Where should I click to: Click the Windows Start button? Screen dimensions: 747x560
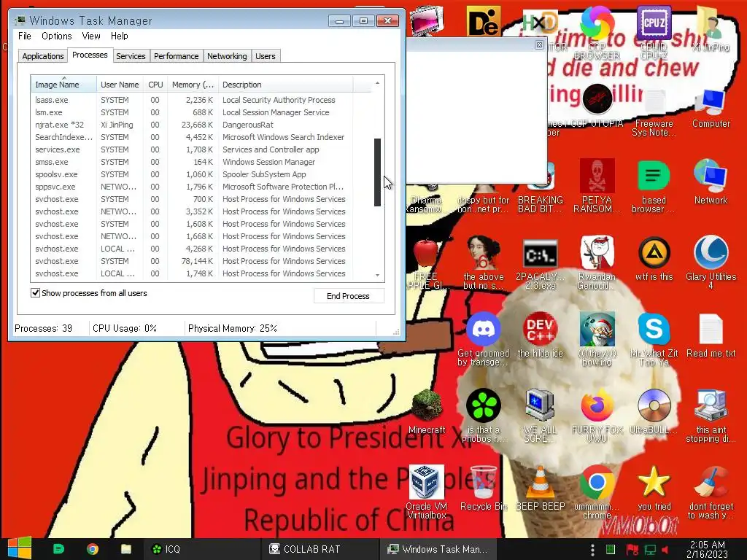coord(20,548)
